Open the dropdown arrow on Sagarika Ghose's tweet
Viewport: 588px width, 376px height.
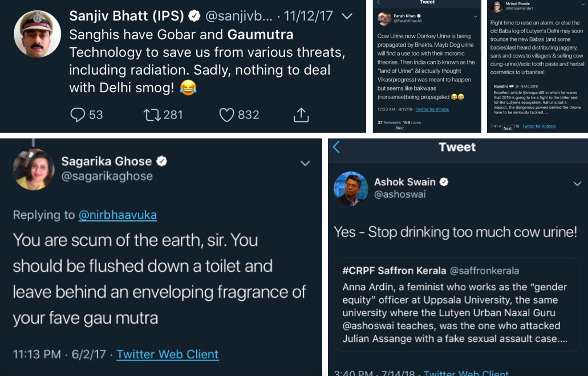tap(305, 164)
